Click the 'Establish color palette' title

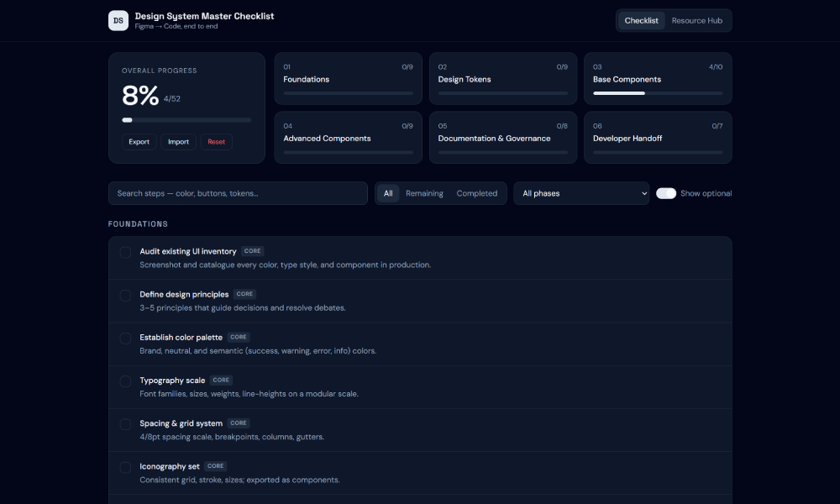(181, 337)
